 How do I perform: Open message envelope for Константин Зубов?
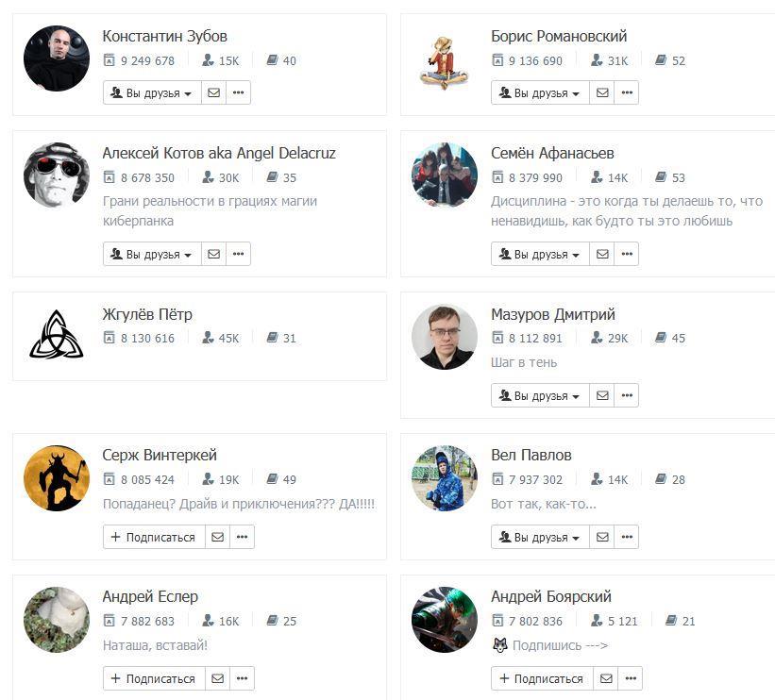(214, 92)
